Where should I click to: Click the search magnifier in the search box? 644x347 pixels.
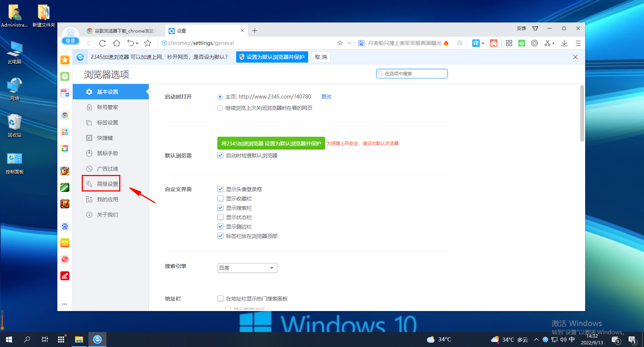[460, 43]
